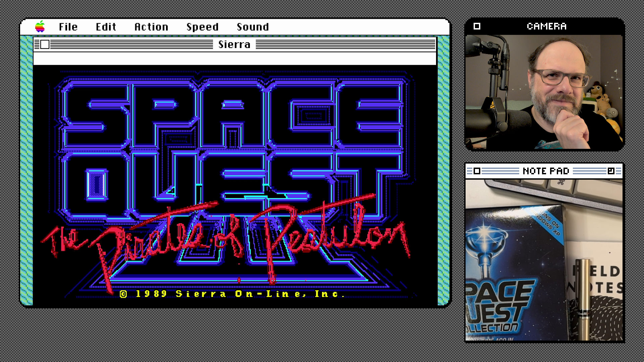
Task: Click the 1989 Sierra On-Line copyright text
Action: 231,294
